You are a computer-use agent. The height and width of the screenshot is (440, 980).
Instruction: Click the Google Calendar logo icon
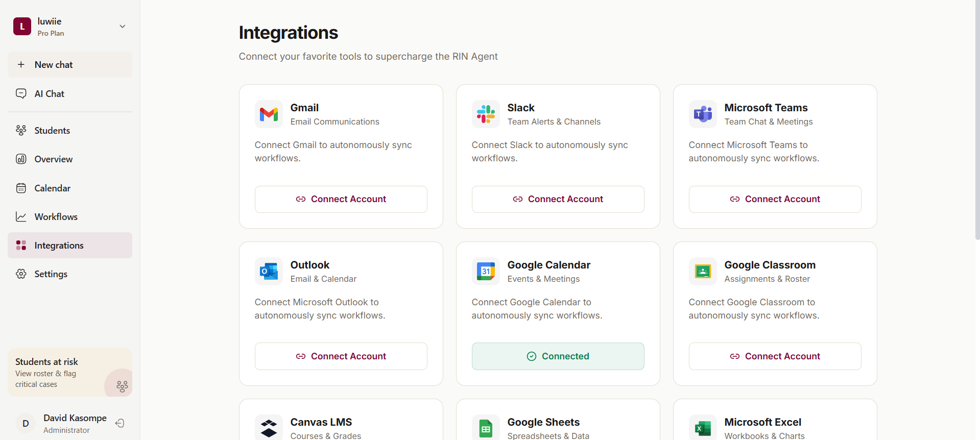486,272
